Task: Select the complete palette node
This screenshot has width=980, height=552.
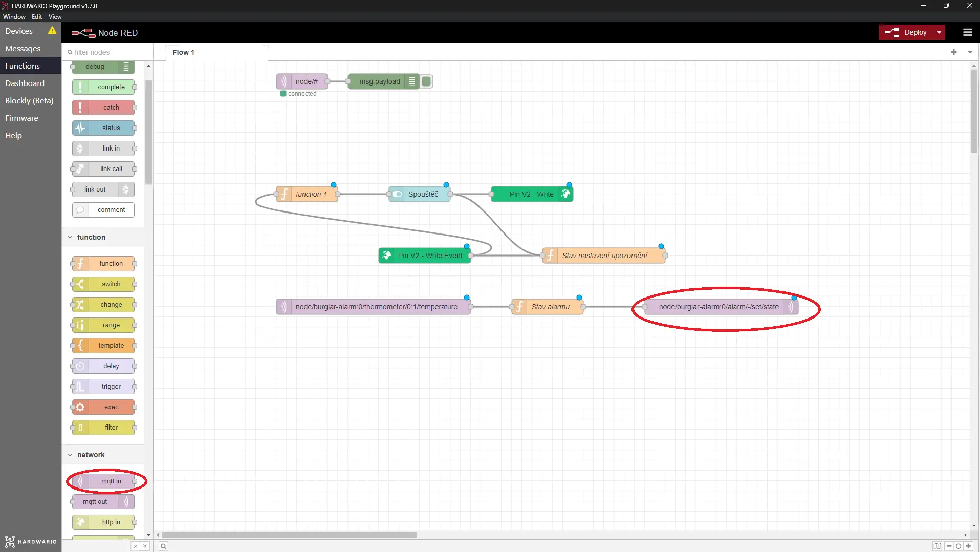Action: point(103,87)
